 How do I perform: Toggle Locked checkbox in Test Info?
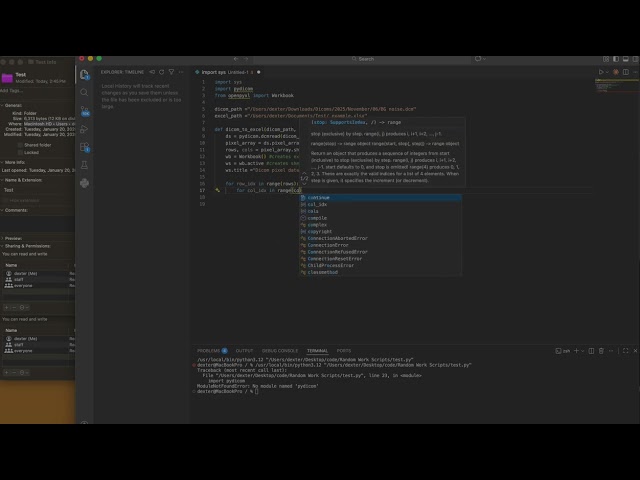(20, 152)
